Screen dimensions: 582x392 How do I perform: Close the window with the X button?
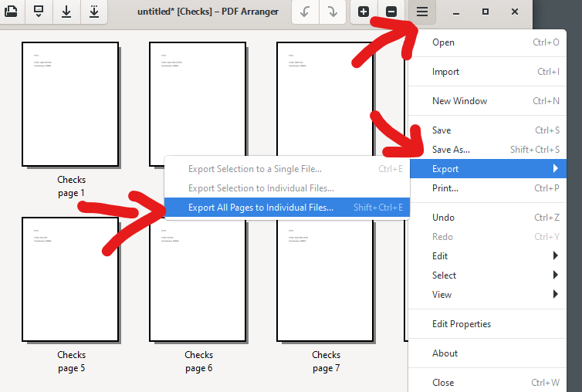point(514,12)
